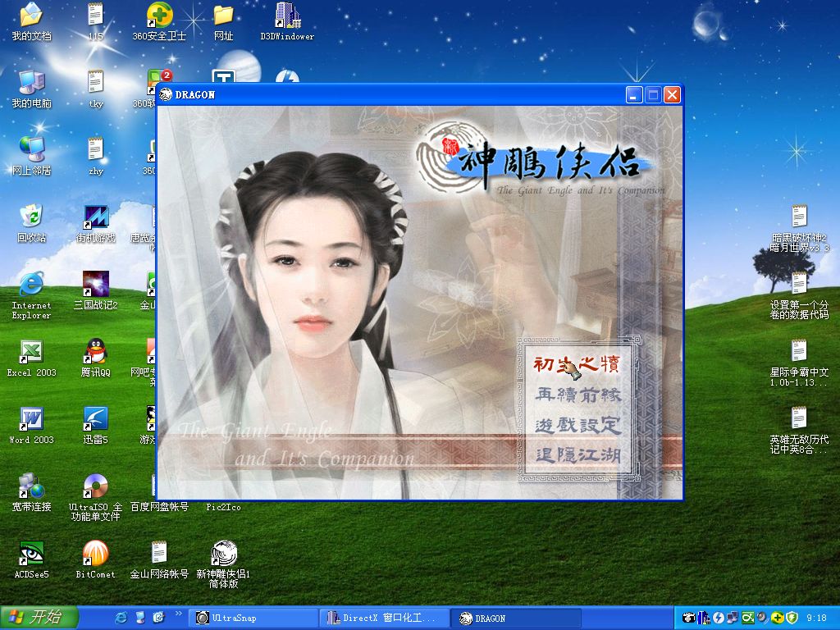Open the Word 2003 desktop shortcut
Screen dimensions: 840x630
(x=32, y=426)
